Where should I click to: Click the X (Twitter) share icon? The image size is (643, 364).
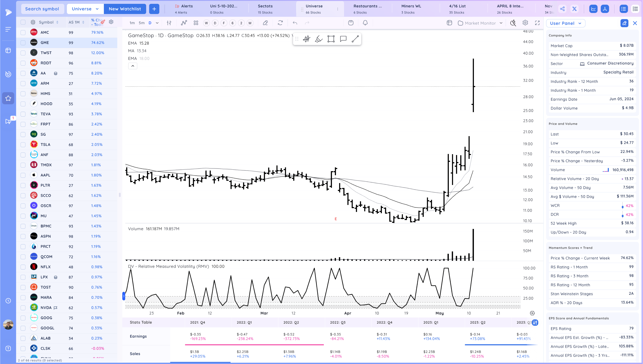coord(575,9)
